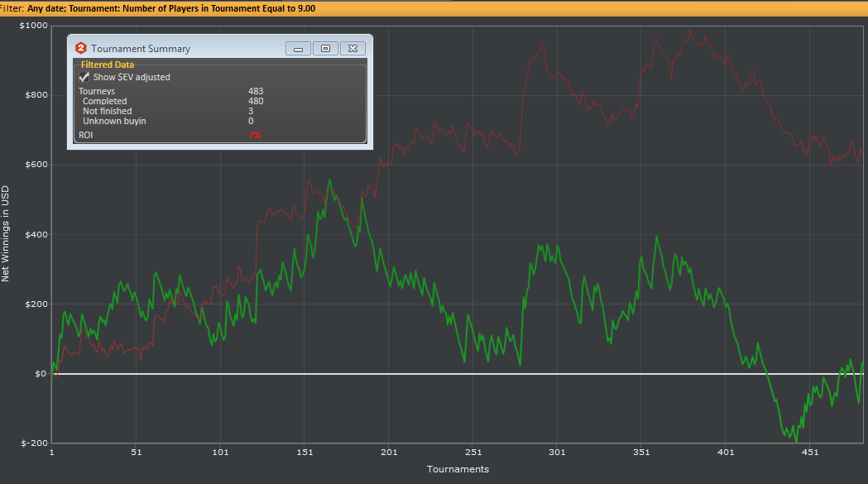Click the 301 x-axis tick label

pyautogui.click(x=557, y=453)
